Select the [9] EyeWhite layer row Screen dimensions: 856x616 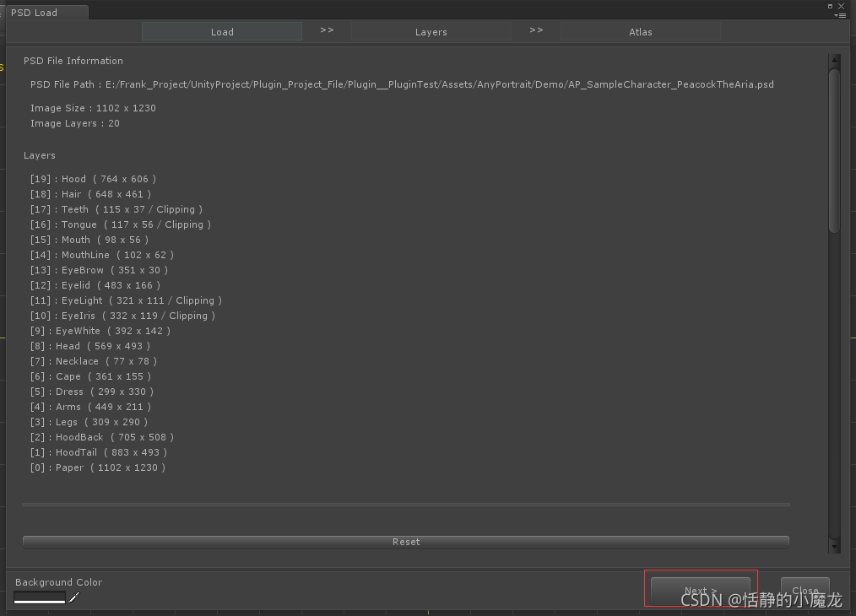coord(100,331)
